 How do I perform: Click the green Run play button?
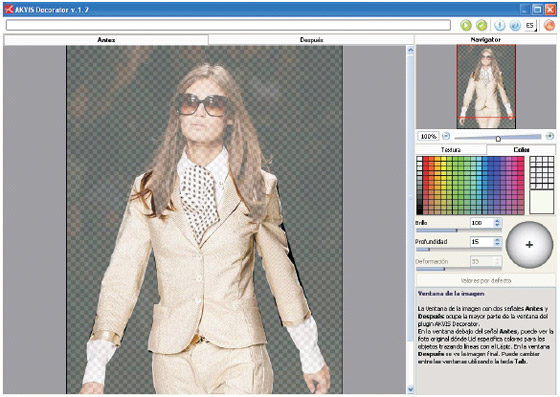point(466,25)
